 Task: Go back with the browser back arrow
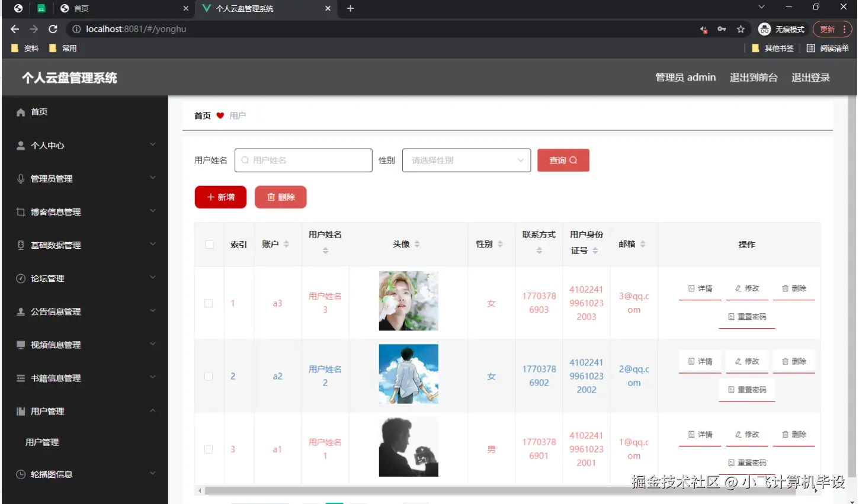pyautogui.click(x=15, y=29)
